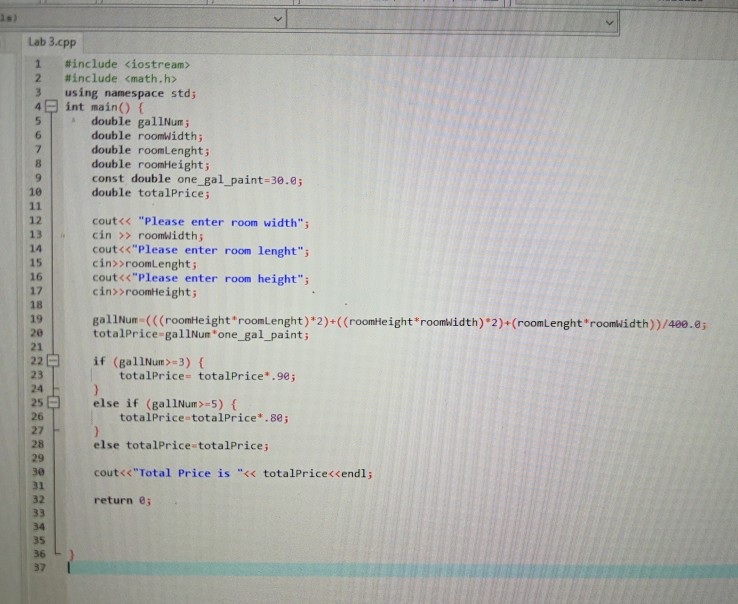This screenshot has width=738, height=604.
Task: Collapse the if block fold at line 22
Action: pos(53,361)
